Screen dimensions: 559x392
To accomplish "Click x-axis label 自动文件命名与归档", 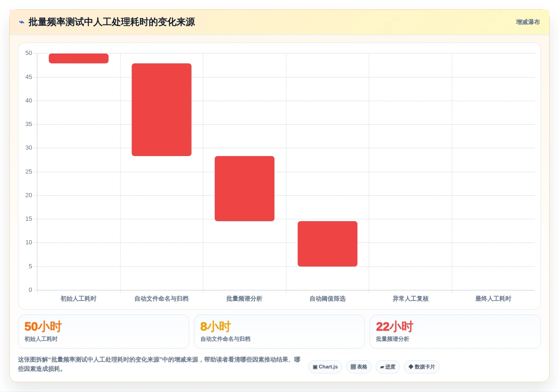I will [162, 299].
